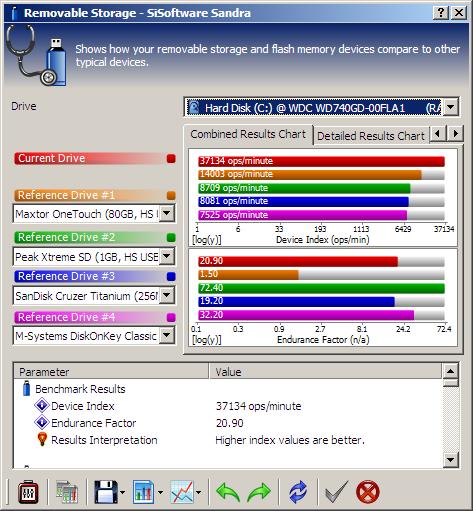Click the magenta 32.20 endurance bar
Image resolution: width=473 pixels, height=511 pixels.
point(306,315)
